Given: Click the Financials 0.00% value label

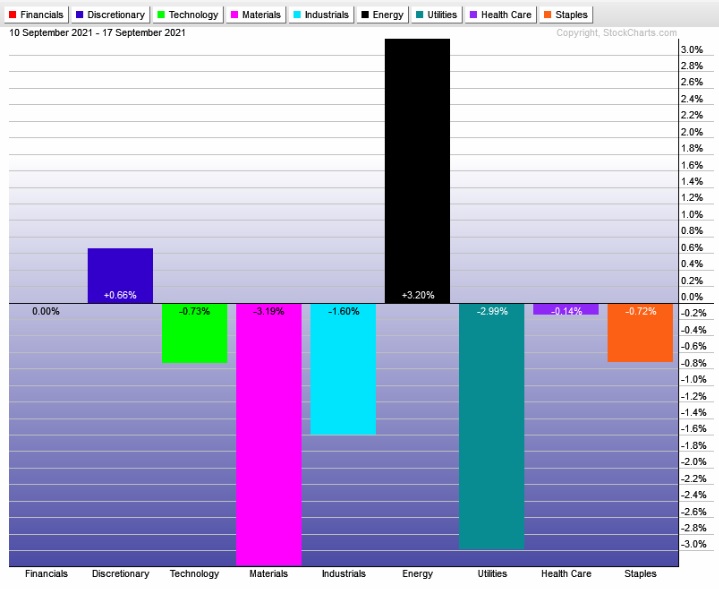Looking at the screenshot, I should (x=45, y=311).
